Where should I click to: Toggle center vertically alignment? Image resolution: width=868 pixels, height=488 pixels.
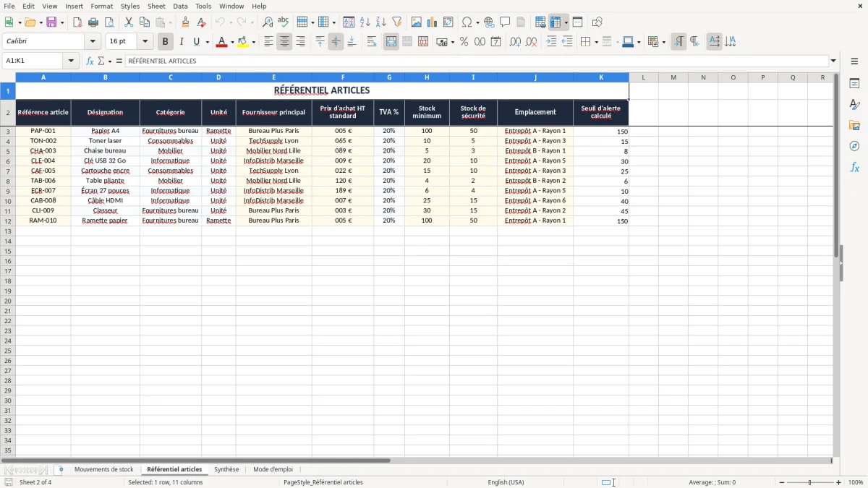(336, 42)
